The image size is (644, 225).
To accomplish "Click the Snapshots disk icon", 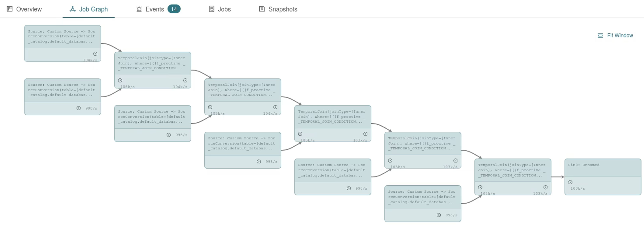I will pos(262,9).
